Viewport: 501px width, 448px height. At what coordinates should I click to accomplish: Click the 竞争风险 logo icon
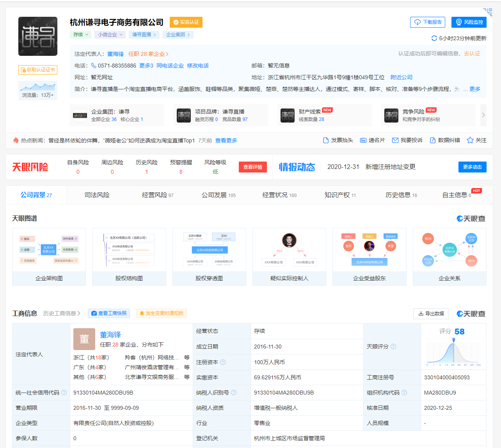(x=391, y=116)
